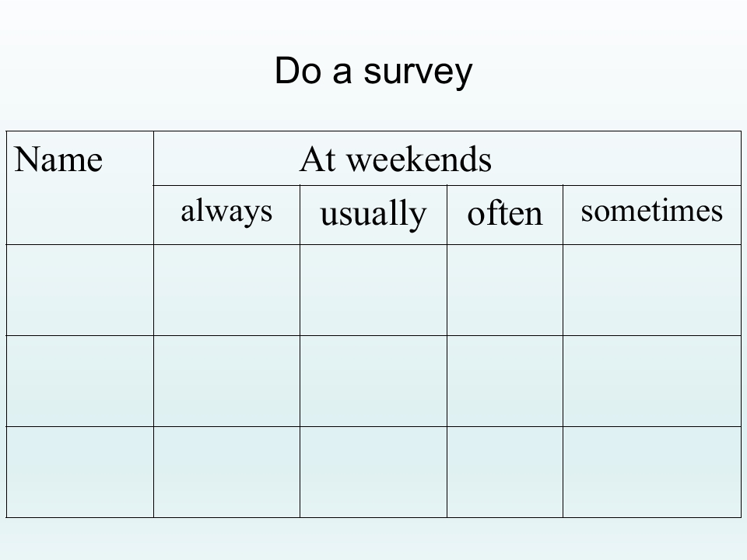Click the 'Do a survey' title
Viewport: 747px width, 560px height.
(373, 71)
